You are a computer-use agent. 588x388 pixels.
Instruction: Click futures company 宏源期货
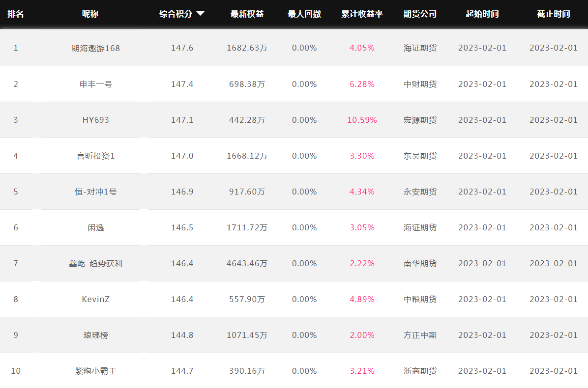tap(420, 120)
